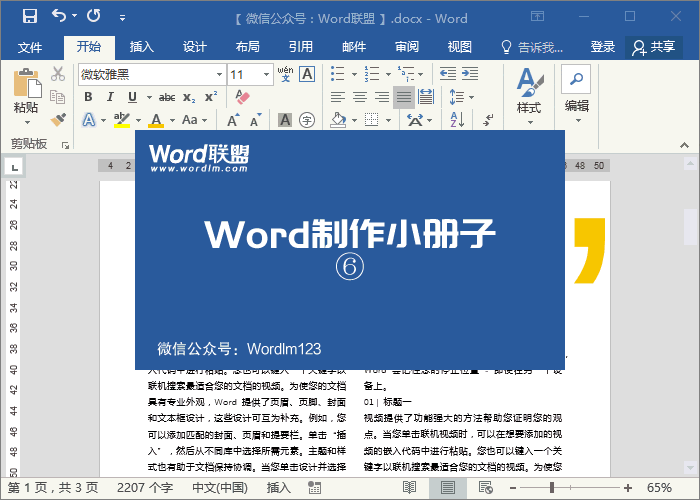
Task: Toggle Italic formatting
Action: 110,96
